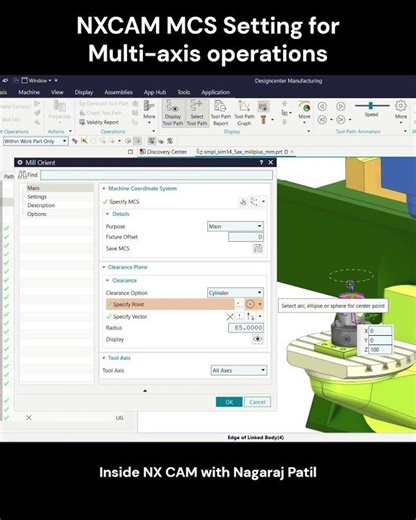Click the infer MCS icon beside Specify MCS
The height and width of the screenshot is (520, 416).
pos(254,201)
